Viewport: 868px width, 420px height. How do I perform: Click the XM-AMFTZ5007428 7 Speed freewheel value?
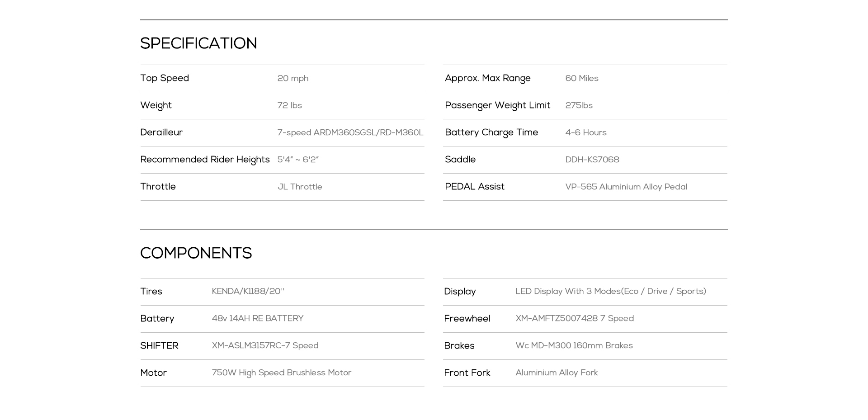click(x=575, y=319)
